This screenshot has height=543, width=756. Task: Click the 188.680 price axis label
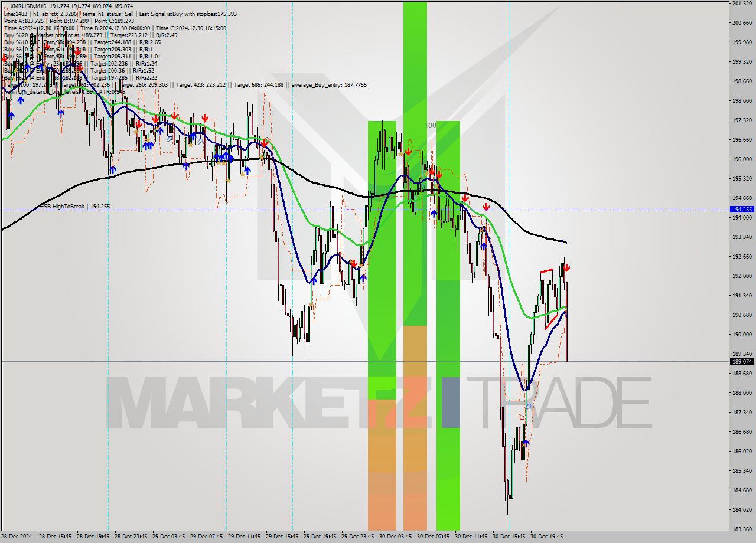click(741, 374)
